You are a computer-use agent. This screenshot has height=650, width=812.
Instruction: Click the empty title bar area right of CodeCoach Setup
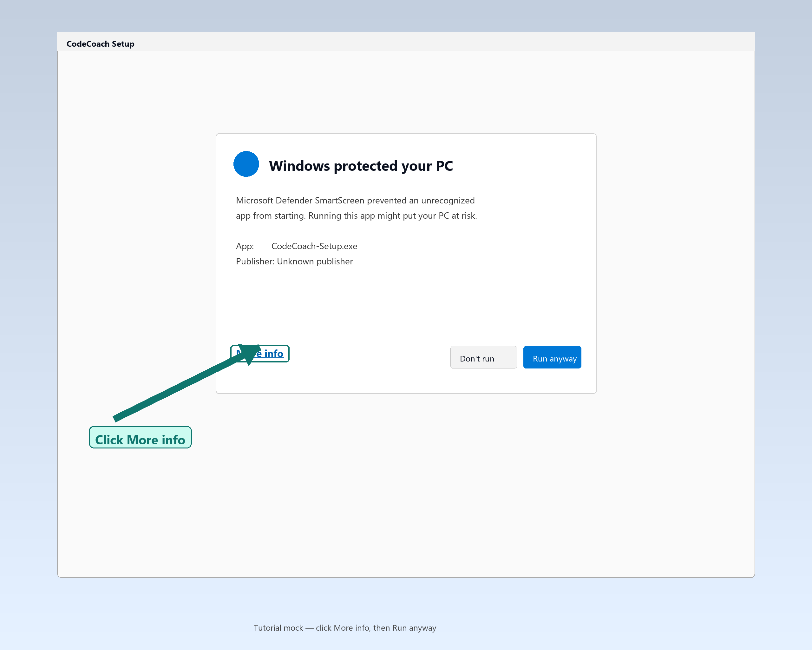(444, 42)
